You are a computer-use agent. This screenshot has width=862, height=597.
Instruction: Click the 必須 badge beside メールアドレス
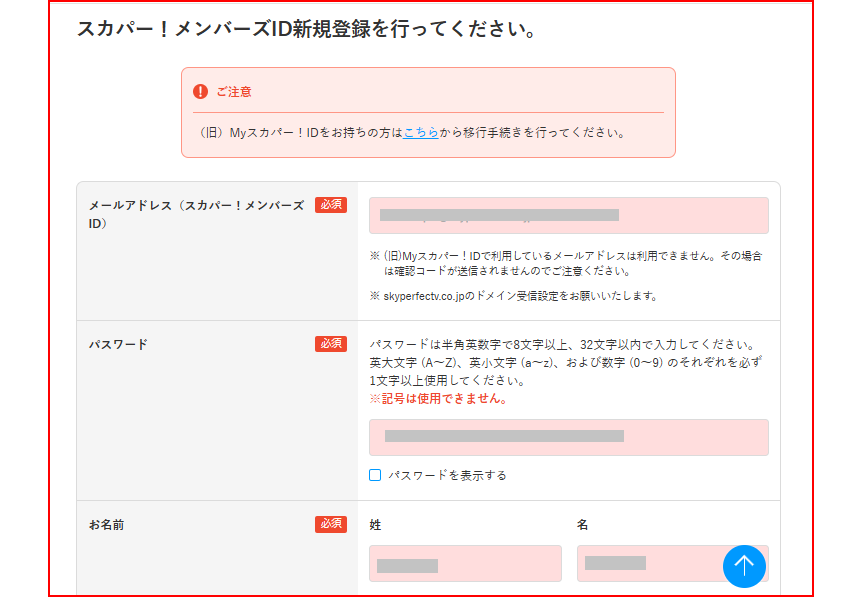point(331,205)
